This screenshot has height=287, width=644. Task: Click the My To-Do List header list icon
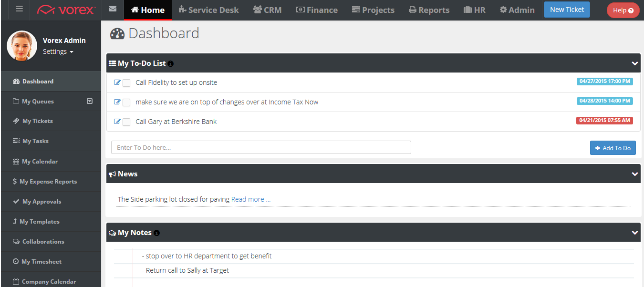113,63
